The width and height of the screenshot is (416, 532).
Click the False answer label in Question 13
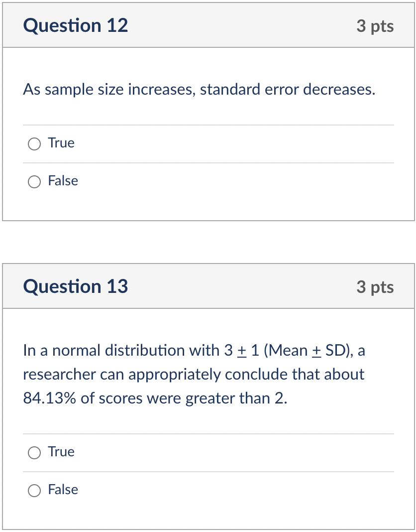pyautogui.click(x=63, y=490)
